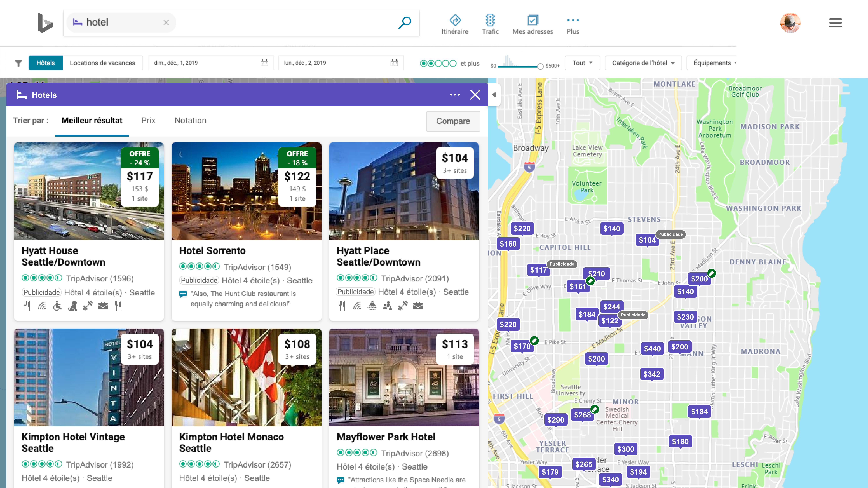This screenshot has width=868, height=488.
Task: Click the Compare button
Action: point(453,121)
